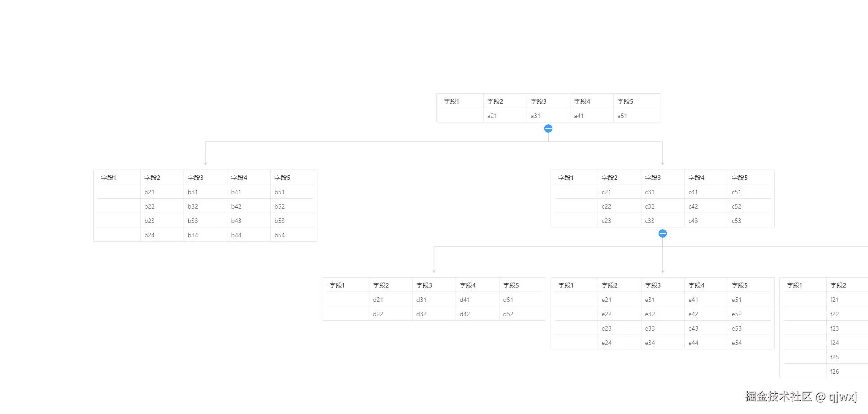Image resolution: width=868 pixels, height=414 pixels.
Task: Click the 字段1 header of the root table
Action: click(451, 101)
